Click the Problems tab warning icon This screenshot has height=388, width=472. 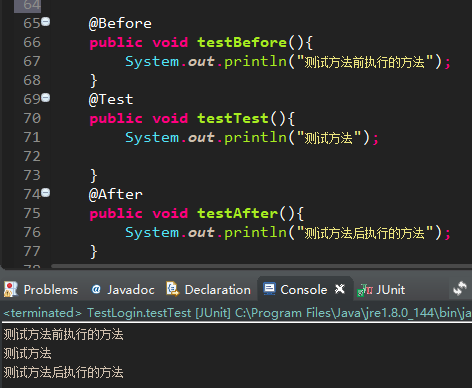(x=11, y=289)
